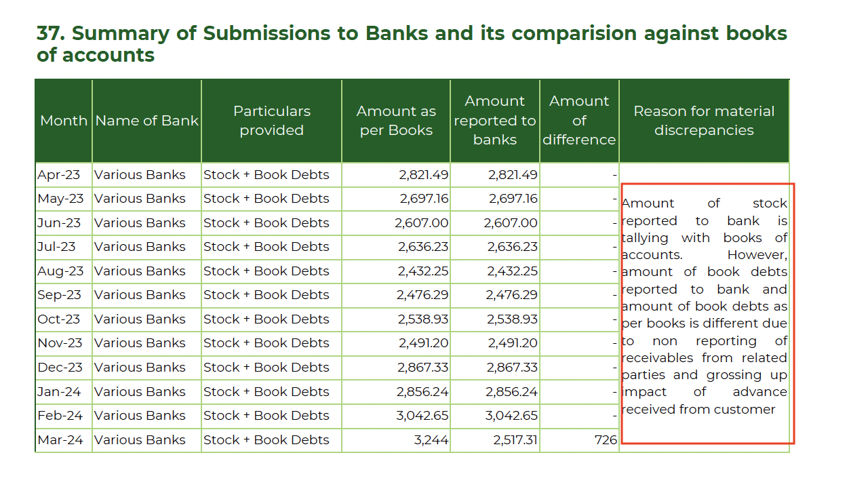Select the Amount of difference header

pyautogui.click(x=579, y=121)
